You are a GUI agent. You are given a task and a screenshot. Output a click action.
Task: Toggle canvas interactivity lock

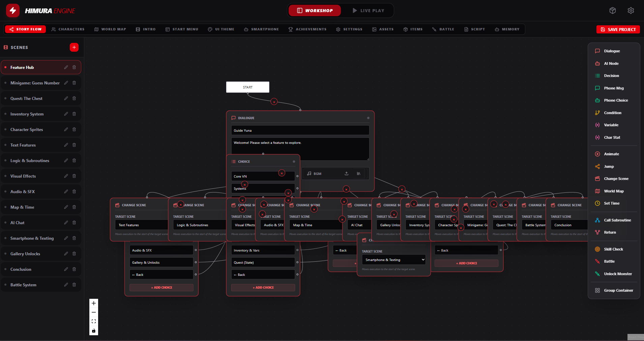(x=94, y=331)
